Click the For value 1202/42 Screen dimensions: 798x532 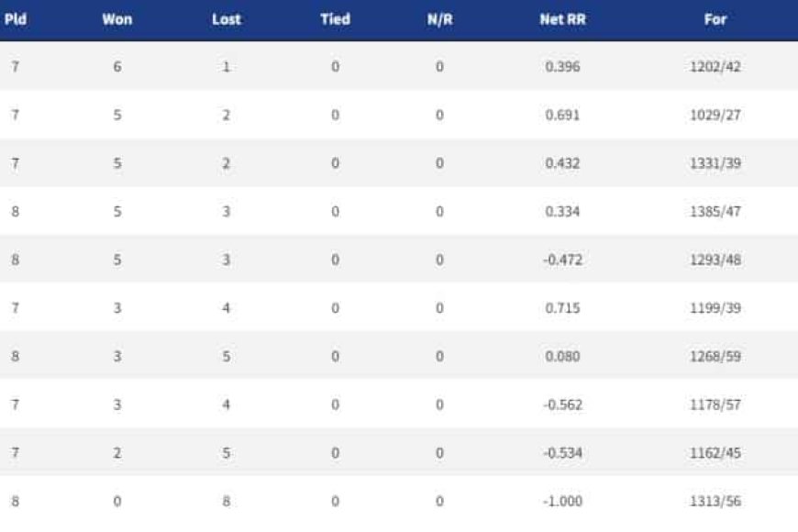coord(715,67)
